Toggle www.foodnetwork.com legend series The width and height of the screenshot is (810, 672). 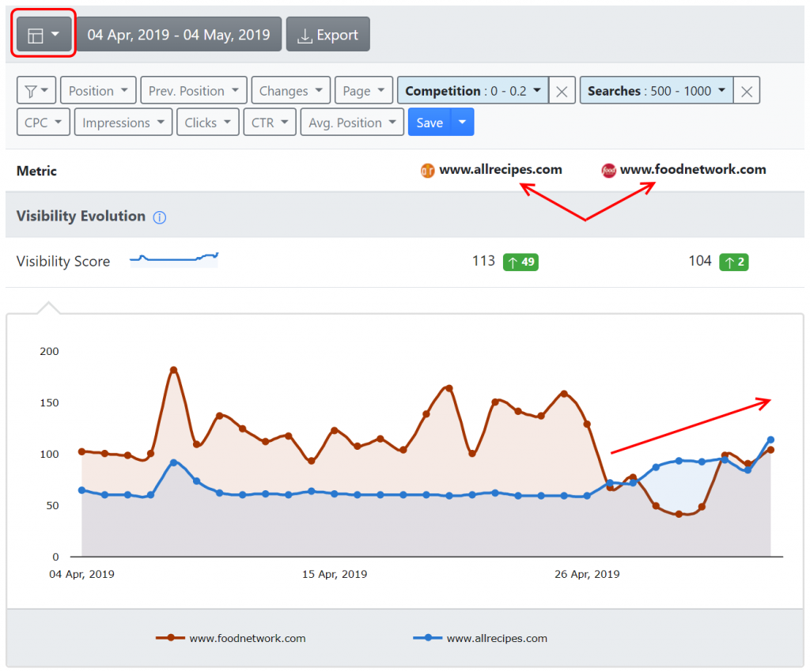(231, 638)
